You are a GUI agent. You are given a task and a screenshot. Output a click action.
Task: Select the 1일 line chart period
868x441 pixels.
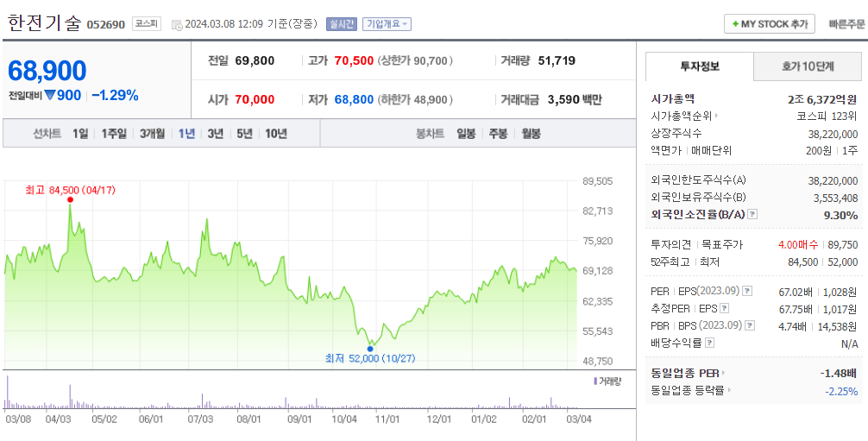80,134
